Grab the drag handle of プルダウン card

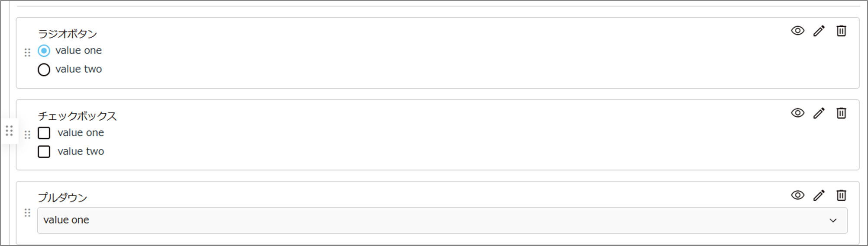pos(27,213)
